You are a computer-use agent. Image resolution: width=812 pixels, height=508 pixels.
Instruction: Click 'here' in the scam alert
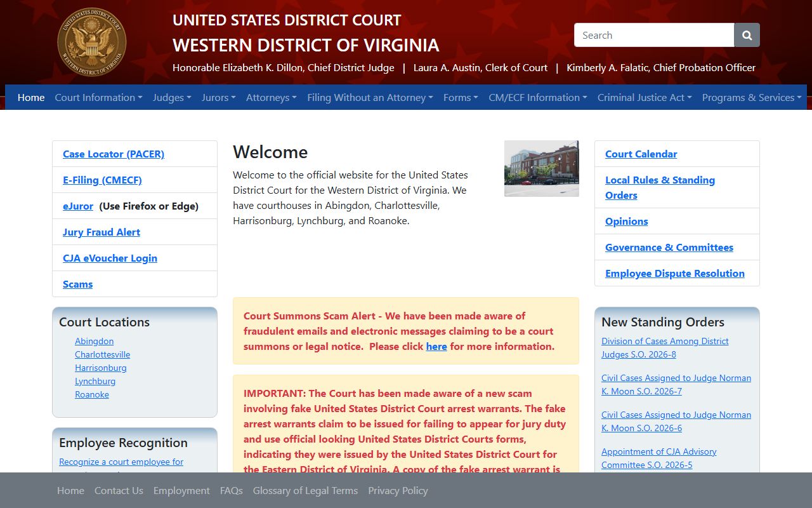tap(436, 346)
